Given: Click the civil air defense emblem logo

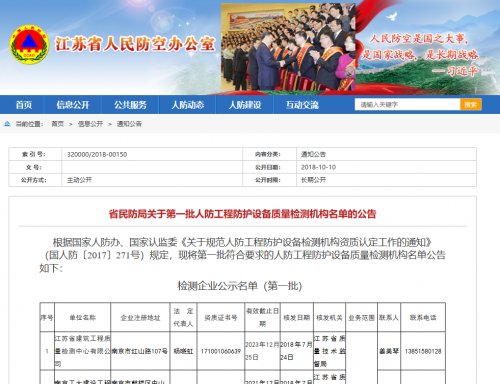Looking at the screenshot, I should 29,44.
